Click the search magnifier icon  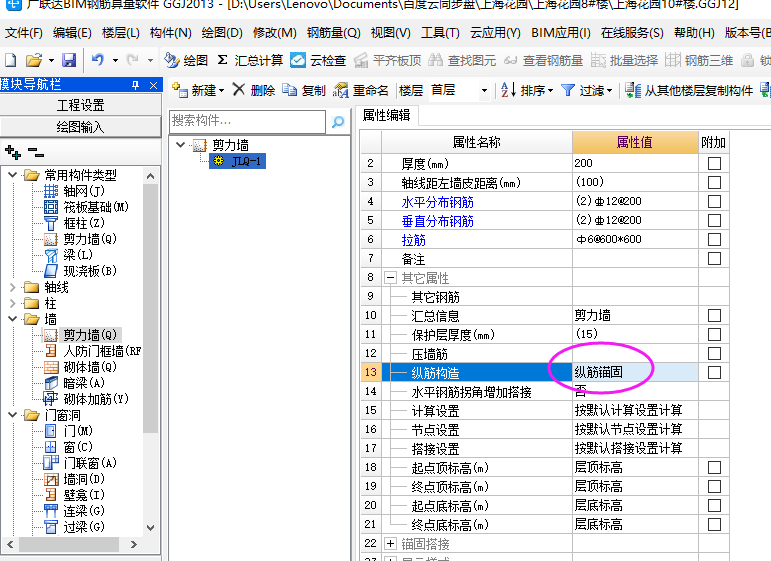pos(338,121)
